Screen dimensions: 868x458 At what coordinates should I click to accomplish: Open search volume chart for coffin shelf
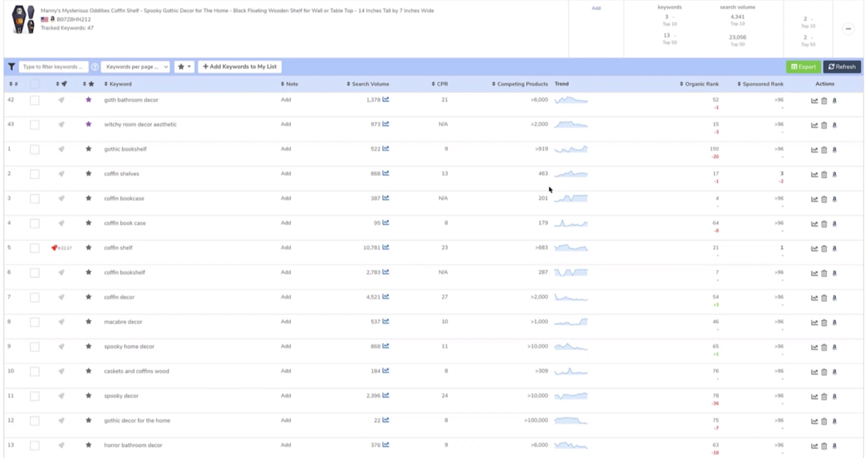click(386, 247)
